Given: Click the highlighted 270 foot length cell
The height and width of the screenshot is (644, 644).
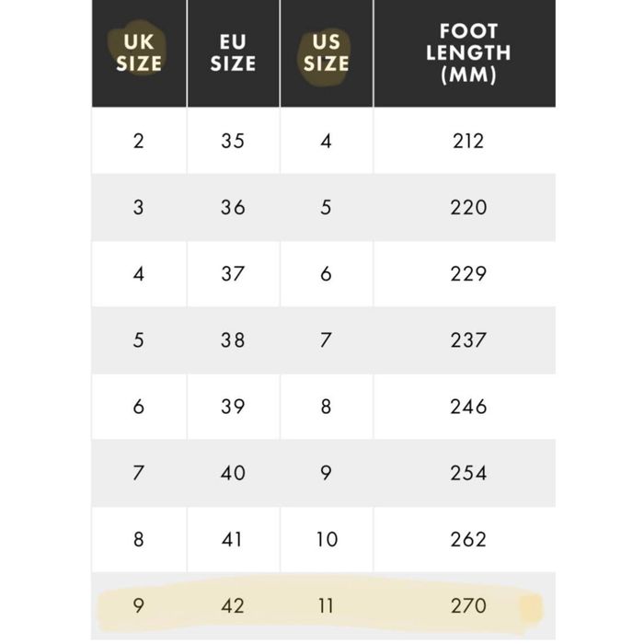Looking at the screenshot, I should 467,606.
